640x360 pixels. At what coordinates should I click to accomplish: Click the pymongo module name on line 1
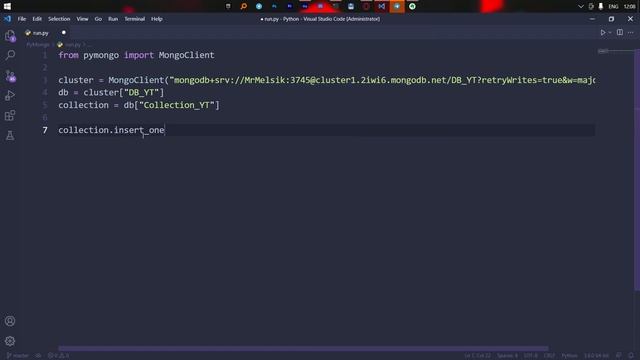pyautogui.click(x=101, y=55)
